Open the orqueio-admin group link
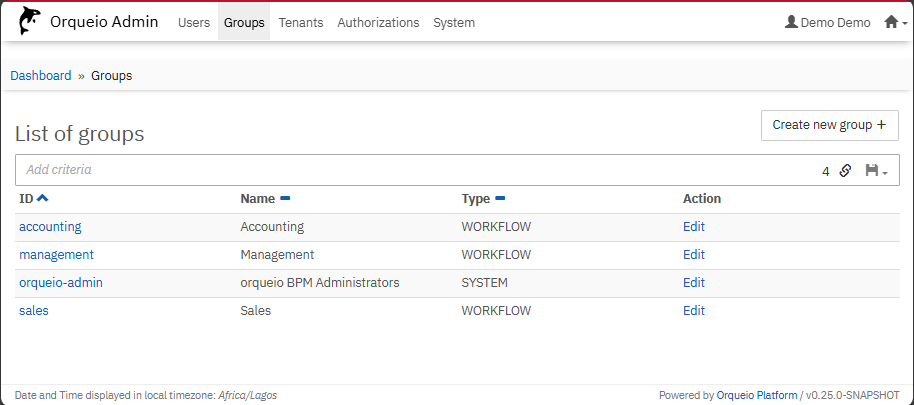 [61, 283]
